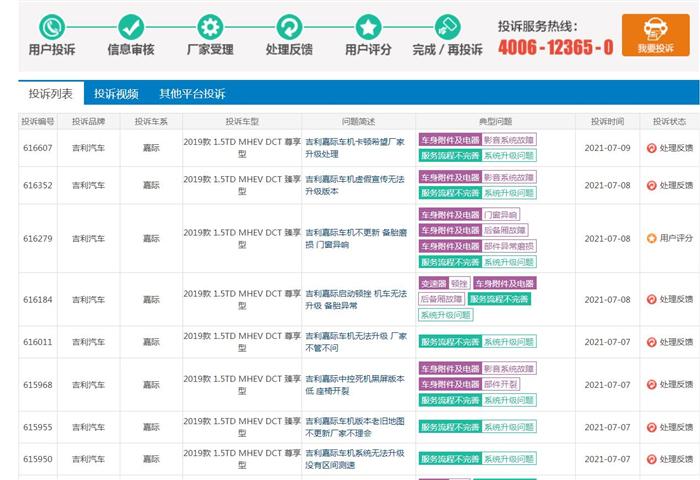
Task: Open complaint summary 吉利嘉际启动顿挫 机车无法升级
Action: click(356, 299)
